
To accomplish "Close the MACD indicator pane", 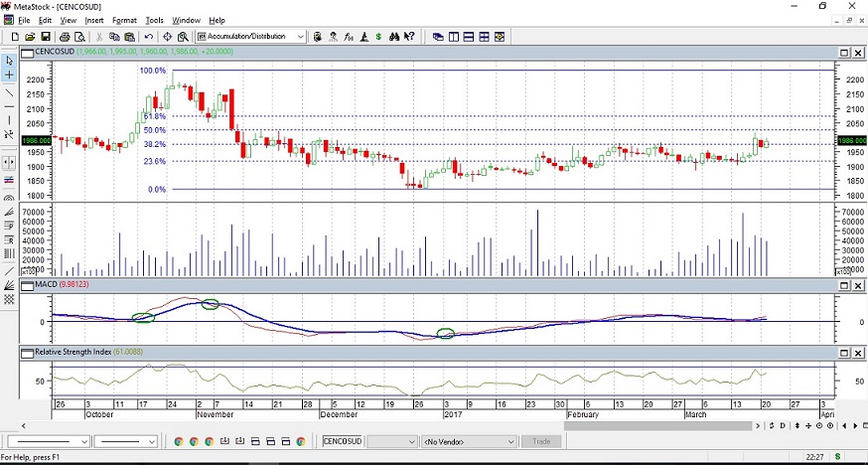I will pos(858,285).
